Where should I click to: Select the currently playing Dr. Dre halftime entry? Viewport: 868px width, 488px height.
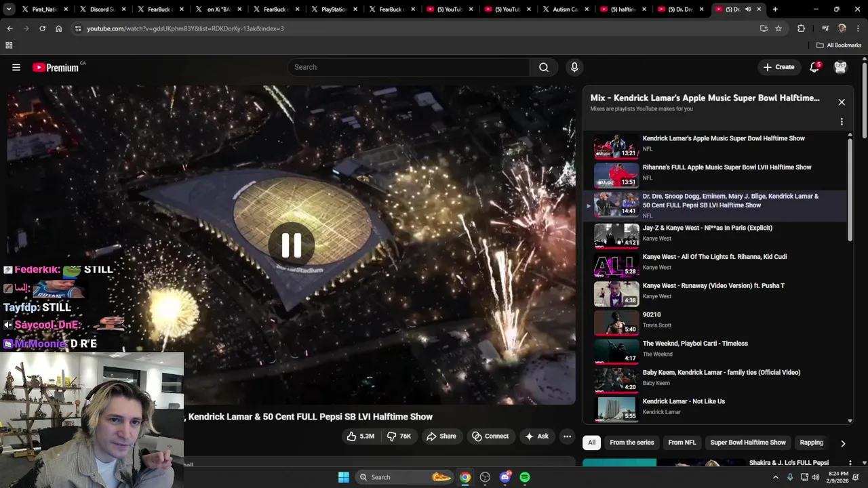click(715, 205)
